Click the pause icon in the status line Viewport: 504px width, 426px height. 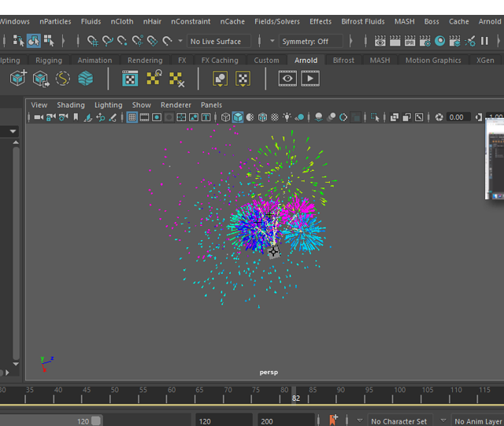(484, 41)
